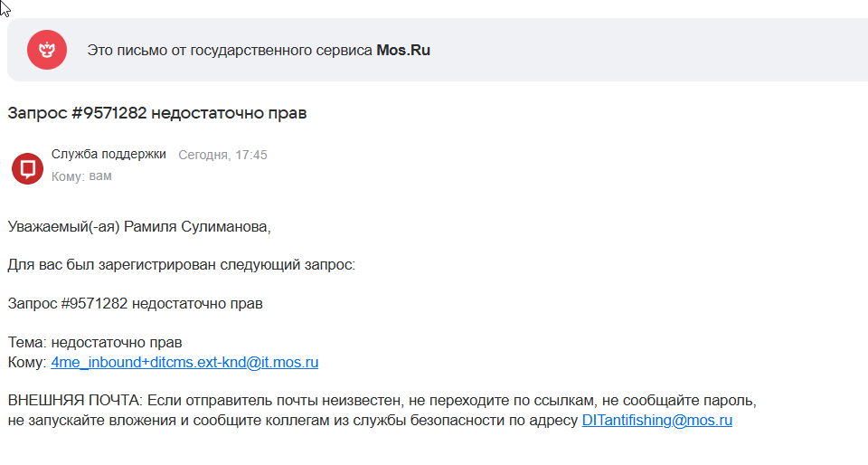This screenshot has width=868, height=465.
Task: Click the bold email subject heading Запрос #9571282
Action: 157,113
